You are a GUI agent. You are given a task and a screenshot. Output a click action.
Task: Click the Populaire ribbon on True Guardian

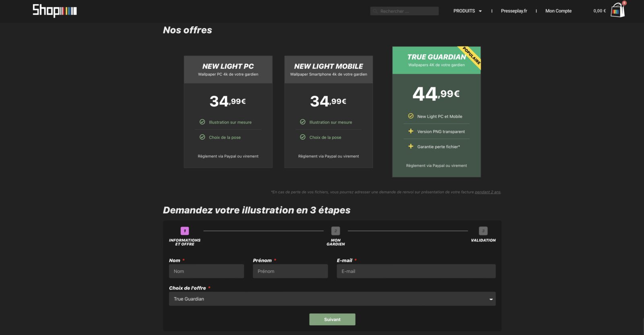[471, 56]
